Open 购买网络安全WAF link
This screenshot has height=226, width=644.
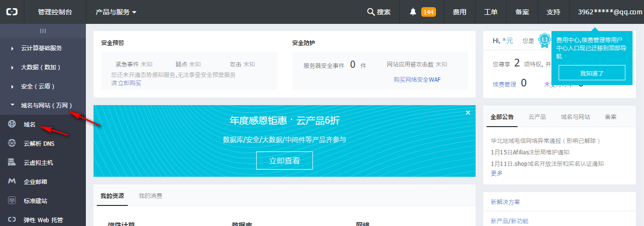click(x=417, y=79)
